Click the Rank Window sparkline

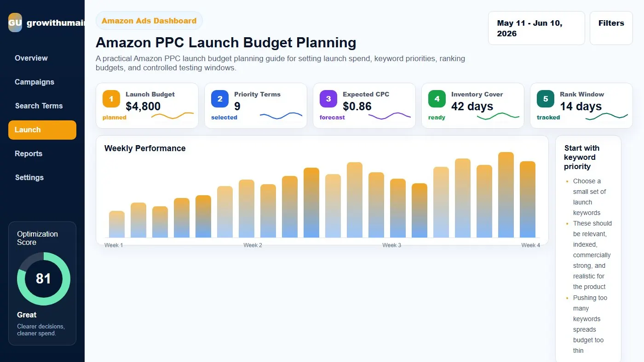(607, 116)
